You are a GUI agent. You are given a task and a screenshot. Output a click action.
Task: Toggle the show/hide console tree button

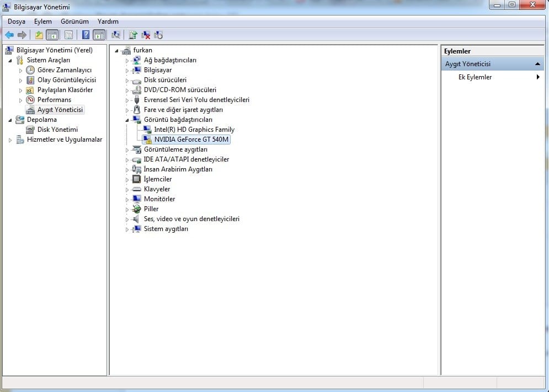click(x=52, y=35)
